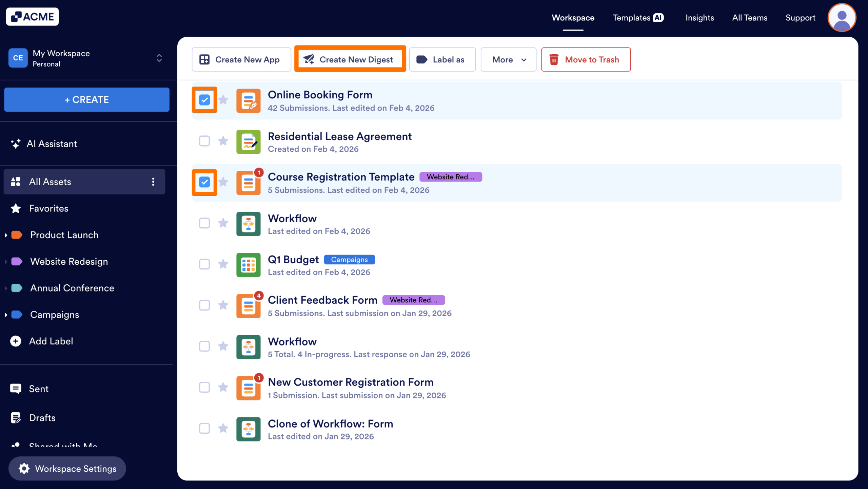Open the Insights section
The image size is (868, 489).
point(699,18)
